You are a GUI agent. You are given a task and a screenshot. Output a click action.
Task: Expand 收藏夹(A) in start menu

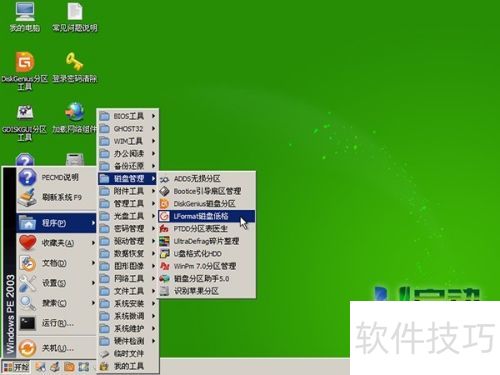(x=57, y=243)
